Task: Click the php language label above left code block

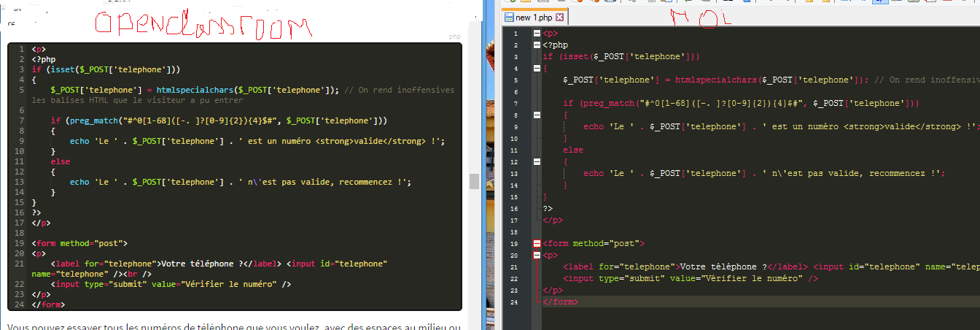Action: [x=454, y=37]
